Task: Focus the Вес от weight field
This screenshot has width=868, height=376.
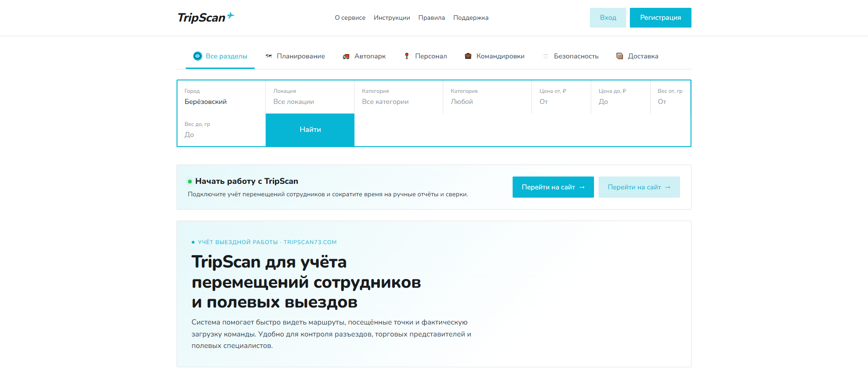Action: tap(670, 97)
